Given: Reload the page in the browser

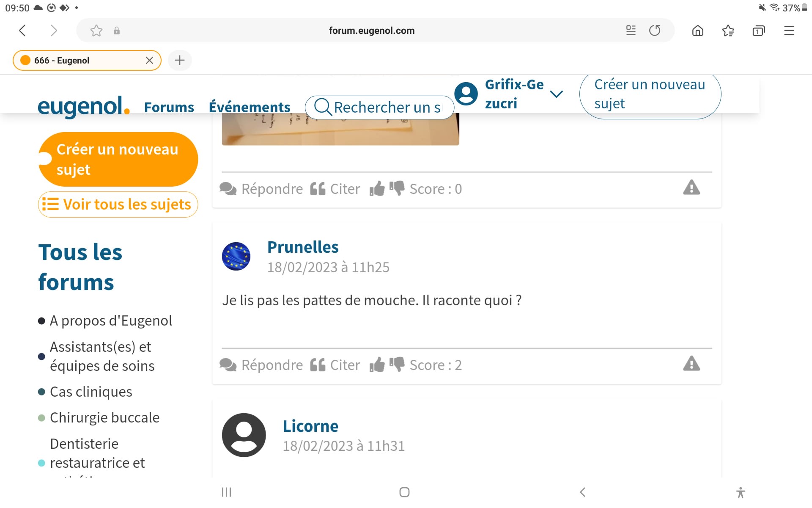Looking at the screenshot, I should (654, 30).
